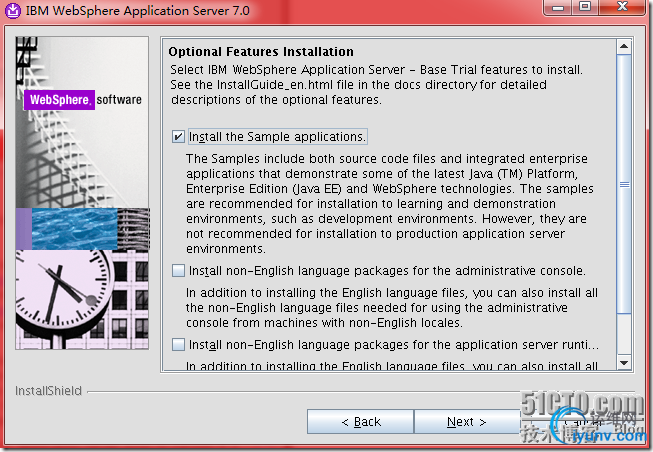Go to the Next installation step

click(x=466, y=422)
